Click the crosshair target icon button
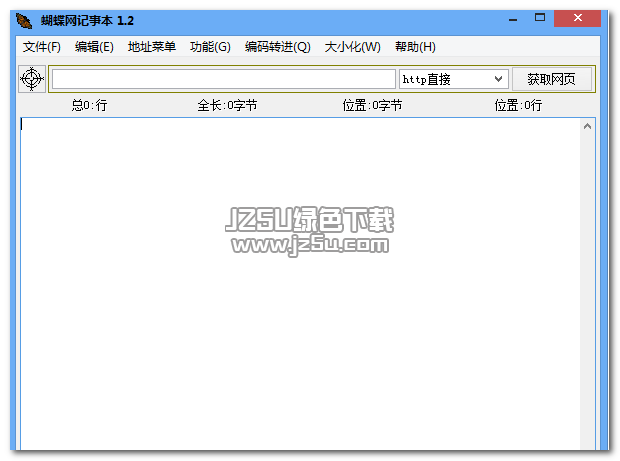Viewport: 620px width, 461px height. [x=32, y=79]
